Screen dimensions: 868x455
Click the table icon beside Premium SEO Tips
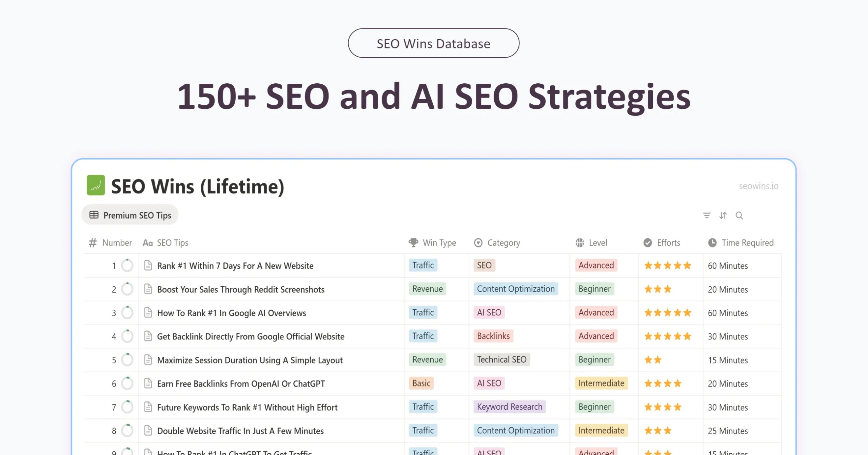pyautogui.click(x=94, y=214)
